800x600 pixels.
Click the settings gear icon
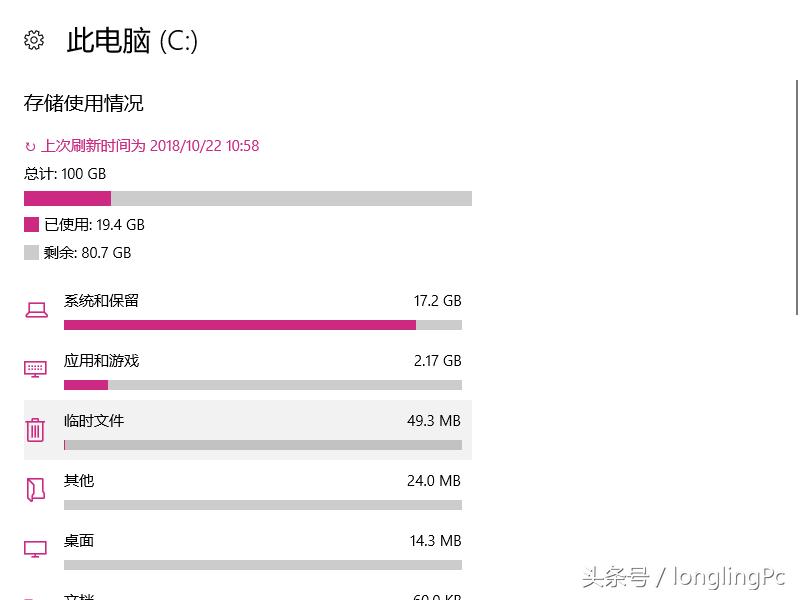[x=33, y=40]
